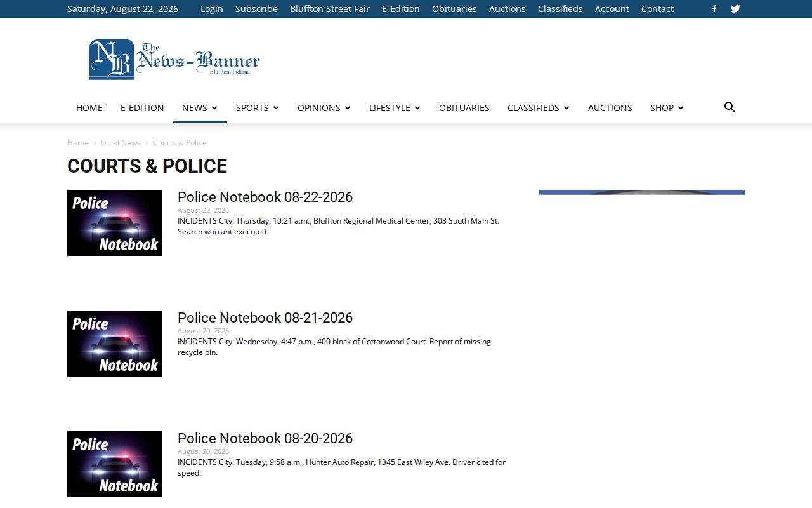
Task: Click Courts & Police breadcrumb text
Action: [180, 143]
